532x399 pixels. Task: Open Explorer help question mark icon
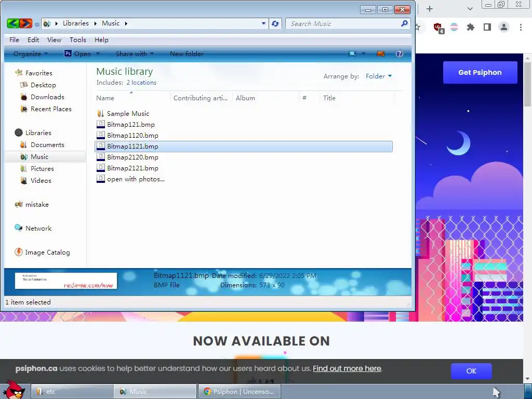point(400,54)
